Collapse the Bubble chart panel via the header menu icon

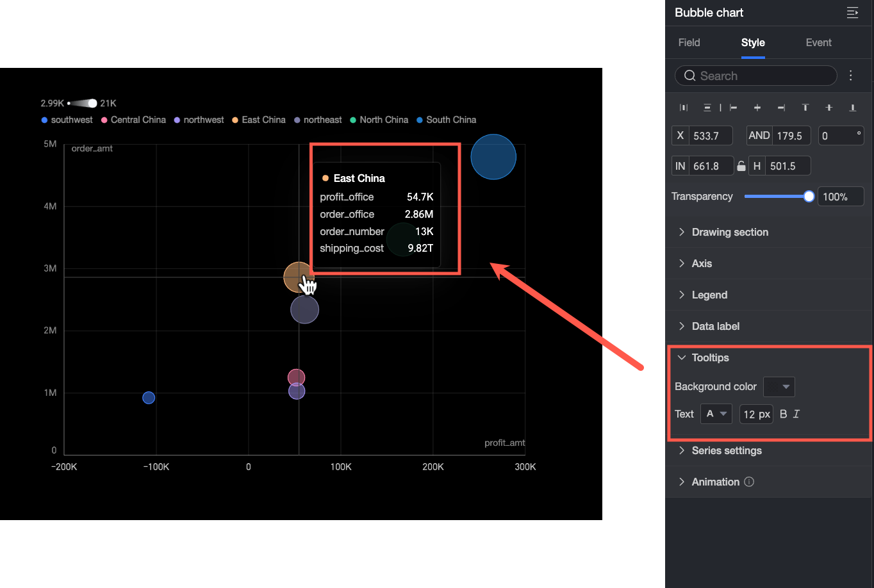(x=852, y=13)
